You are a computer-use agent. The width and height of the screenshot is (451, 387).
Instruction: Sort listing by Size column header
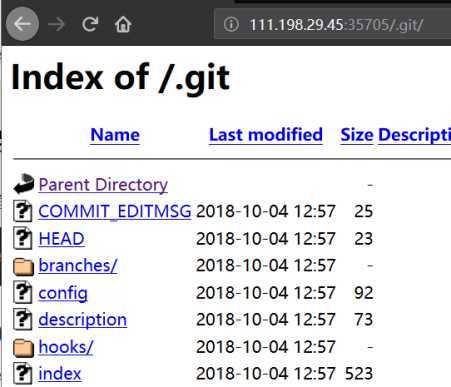[x=357, y=135]
